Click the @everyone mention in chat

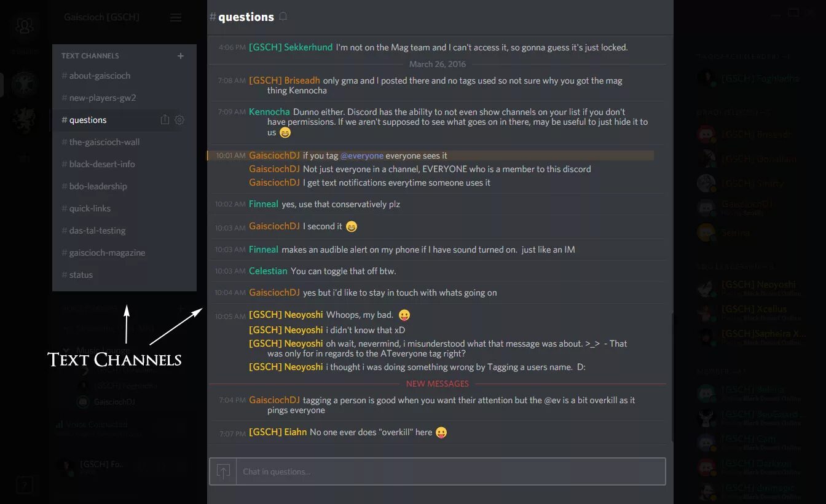click(x=362, y=156)
